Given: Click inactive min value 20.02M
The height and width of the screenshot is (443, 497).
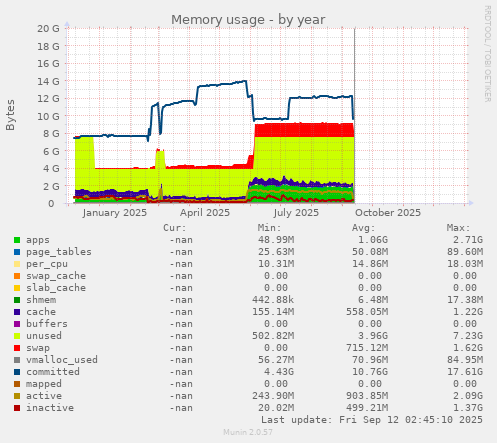Looking at the screenshot, I should pyautogui.click(x=276, y=408).
